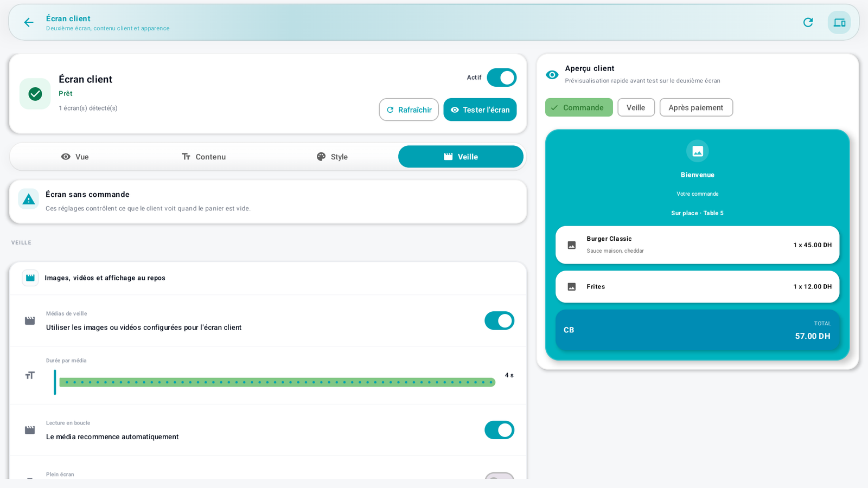Select the Vue tab

point(75,157)
